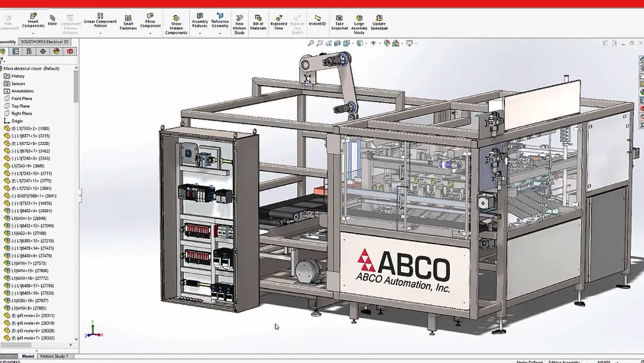This screenshot has width=644, height=363.
Task: Open the FeatureManager design tree tab
Action: (x=3, y=52)
